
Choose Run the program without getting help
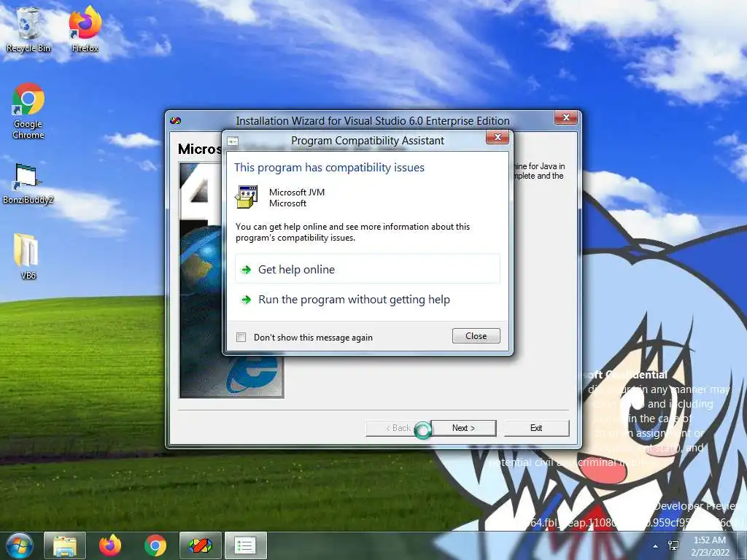(368, 300)
